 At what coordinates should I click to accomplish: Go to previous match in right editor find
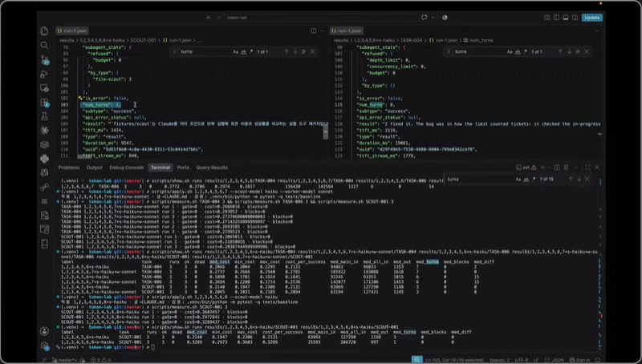coord(560,51)
